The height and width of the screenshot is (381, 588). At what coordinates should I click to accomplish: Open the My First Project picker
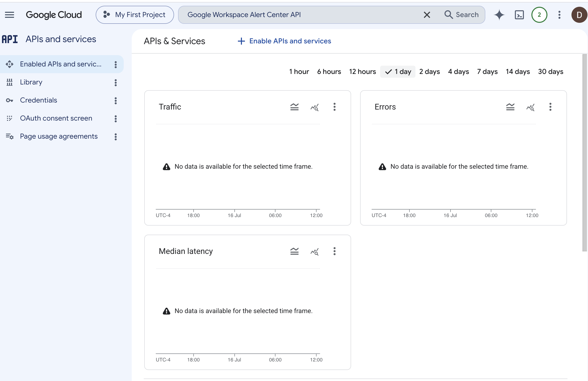pyautogui.click(x=135, y=15)
